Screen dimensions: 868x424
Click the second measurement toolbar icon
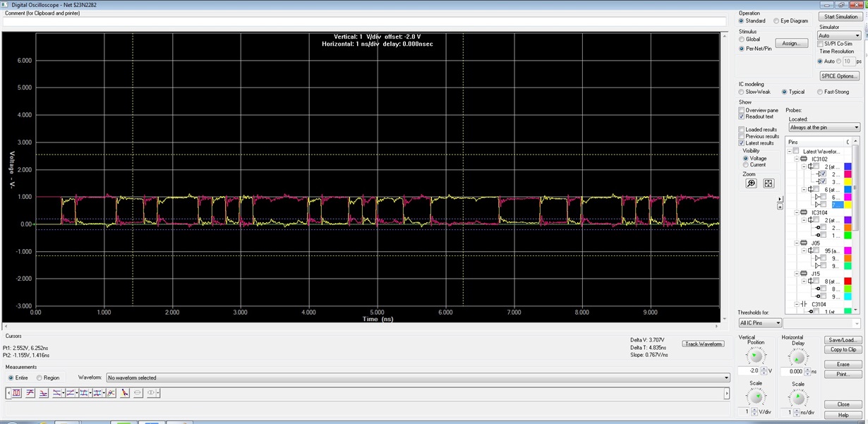click(30, 393)
